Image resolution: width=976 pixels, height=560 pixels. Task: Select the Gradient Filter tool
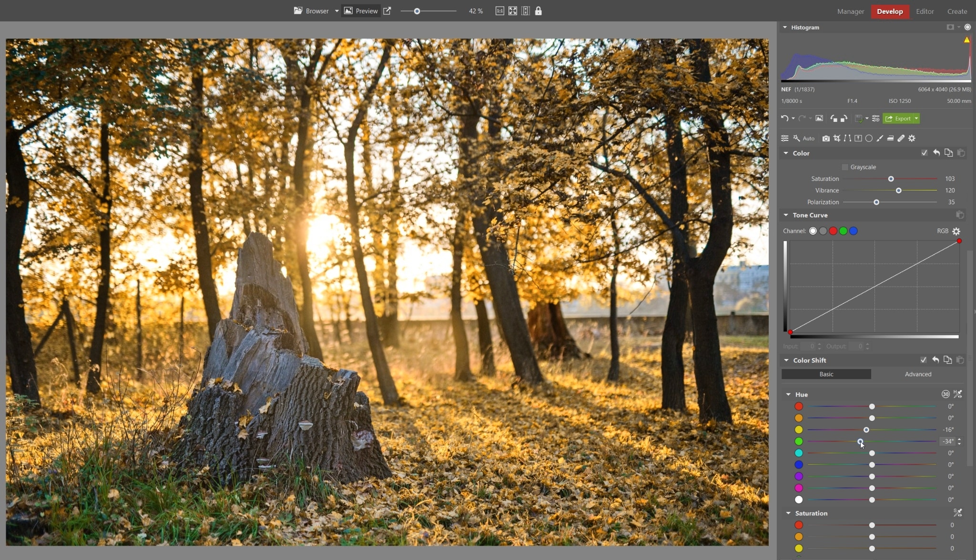(858, 138)
